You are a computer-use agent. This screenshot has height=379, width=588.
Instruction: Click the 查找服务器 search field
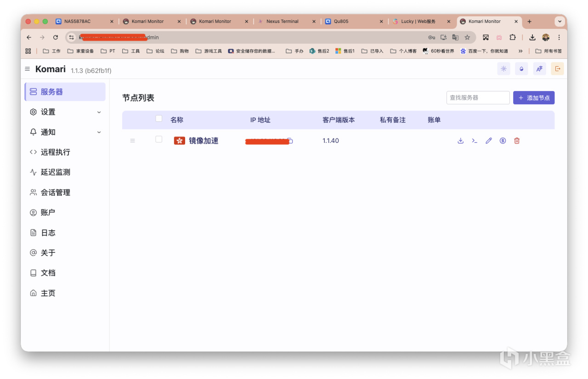point(478,98)
